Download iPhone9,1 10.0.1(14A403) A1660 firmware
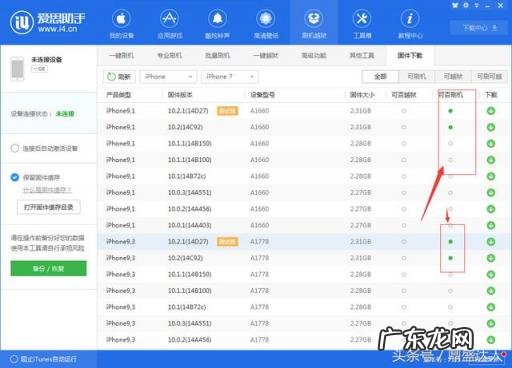This screenshot has height=368, width=512. (491, 225)
